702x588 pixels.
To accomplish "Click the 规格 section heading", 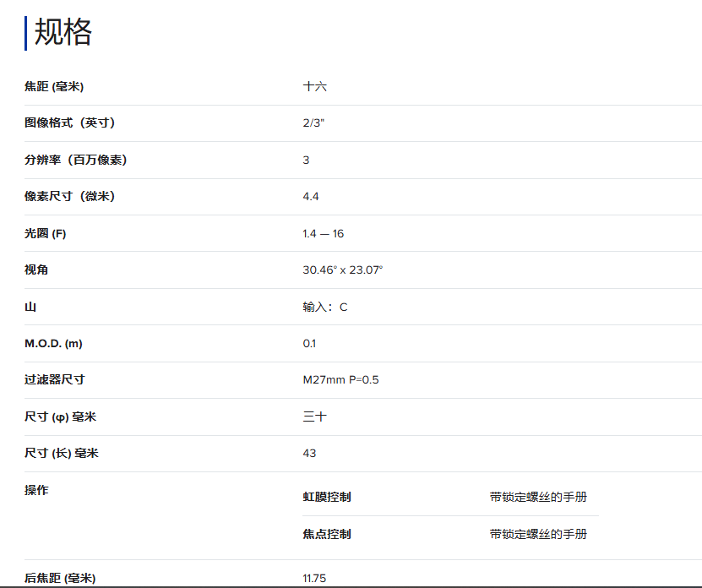I will pos(63,33).
